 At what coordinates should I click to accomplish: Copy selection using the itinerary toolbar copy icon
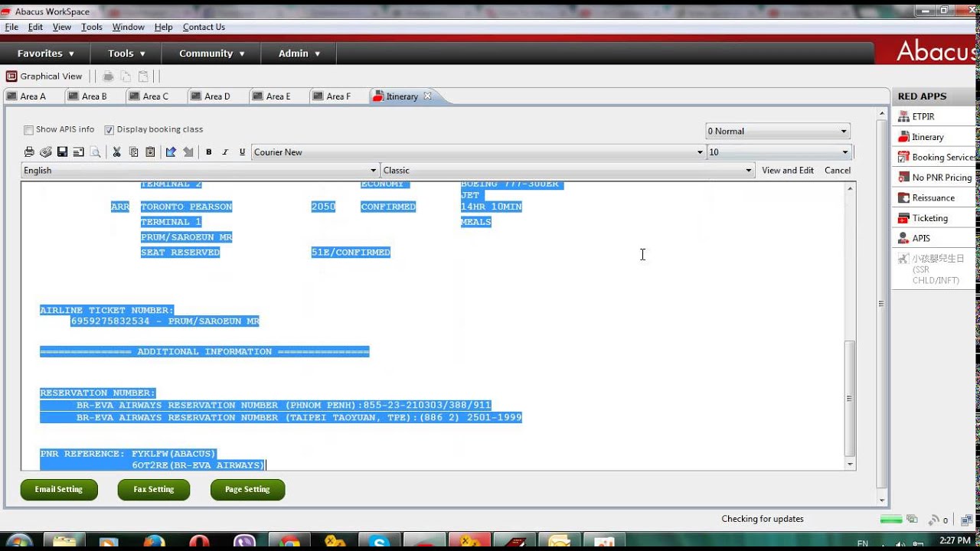pos(133,152)
